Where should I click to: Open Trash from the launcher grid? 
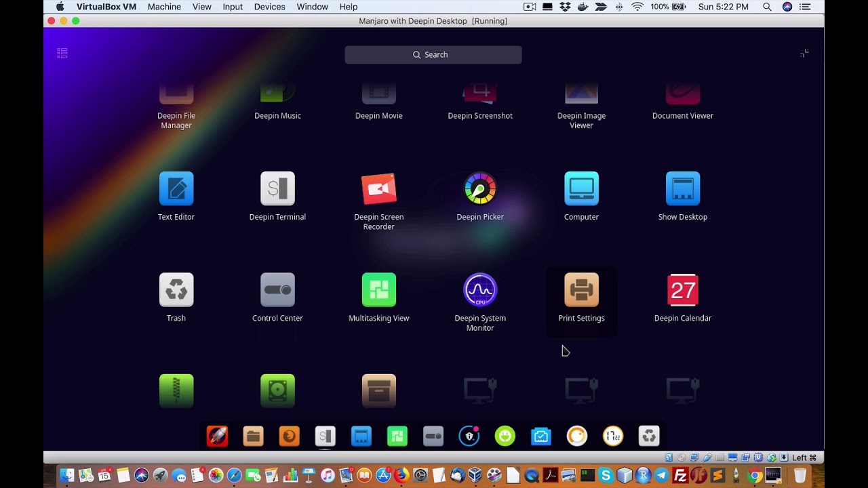coord(176,290)
